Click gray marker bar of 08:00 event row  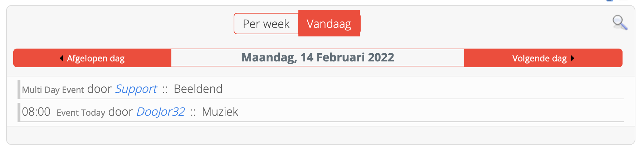pyautogui.click(x=19, y=112)
